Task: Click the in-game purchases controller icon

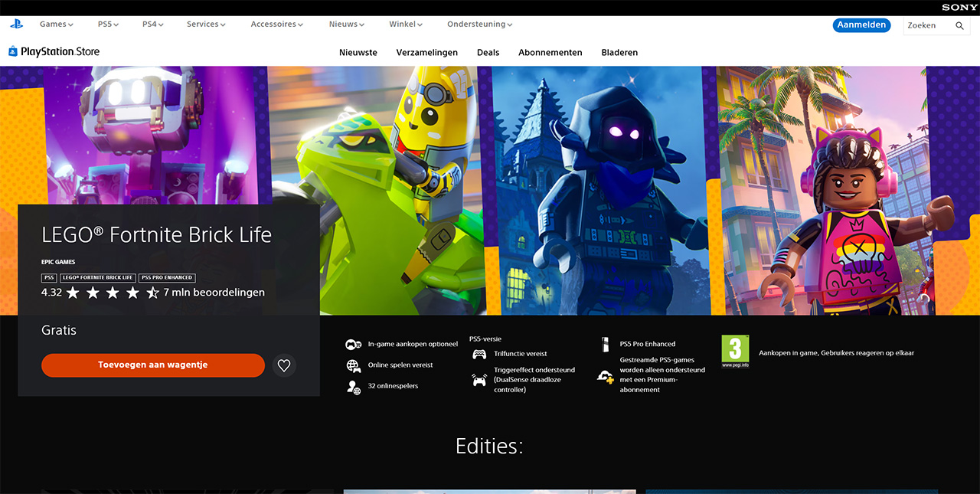Action: click(x=353, y=345)
